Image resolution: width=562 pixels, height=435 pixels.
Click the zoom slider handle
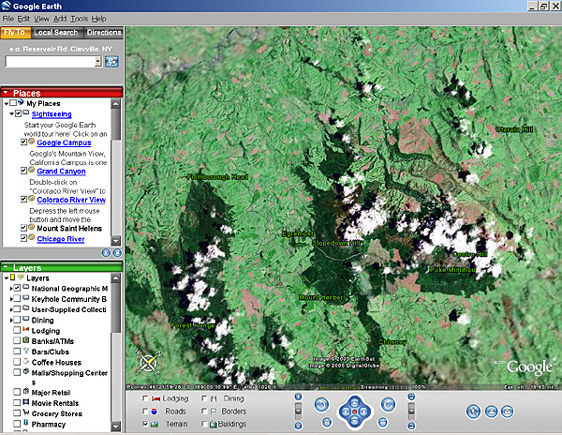(x=298, y=410)
